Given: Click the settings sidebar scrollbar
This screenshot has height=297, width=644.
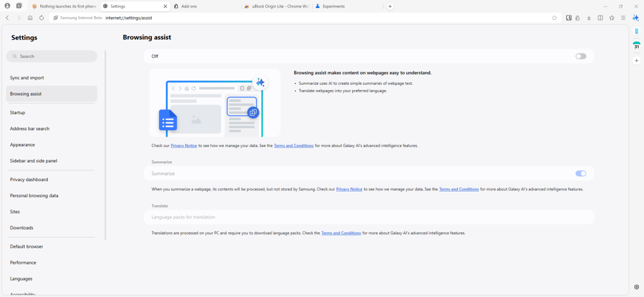Looking at the screenshot, I should [105, 145].
